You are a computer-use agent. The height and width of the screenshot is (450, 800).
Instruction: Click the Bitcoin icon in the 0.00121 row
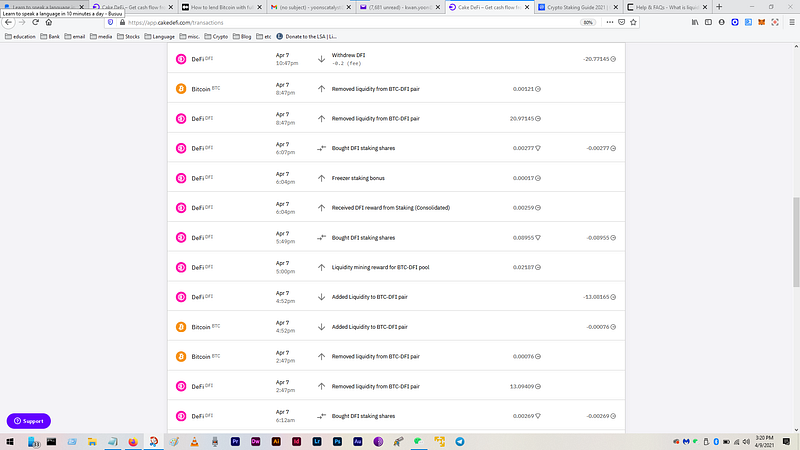pos(181,89)
